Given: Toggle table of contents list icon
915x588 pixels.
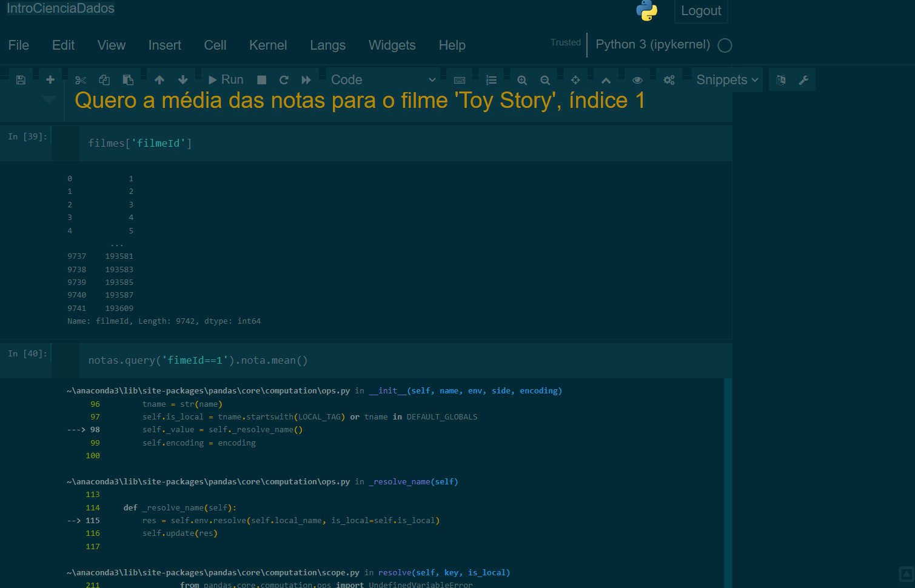Looking at the screenshot, I should click(491, 80).
